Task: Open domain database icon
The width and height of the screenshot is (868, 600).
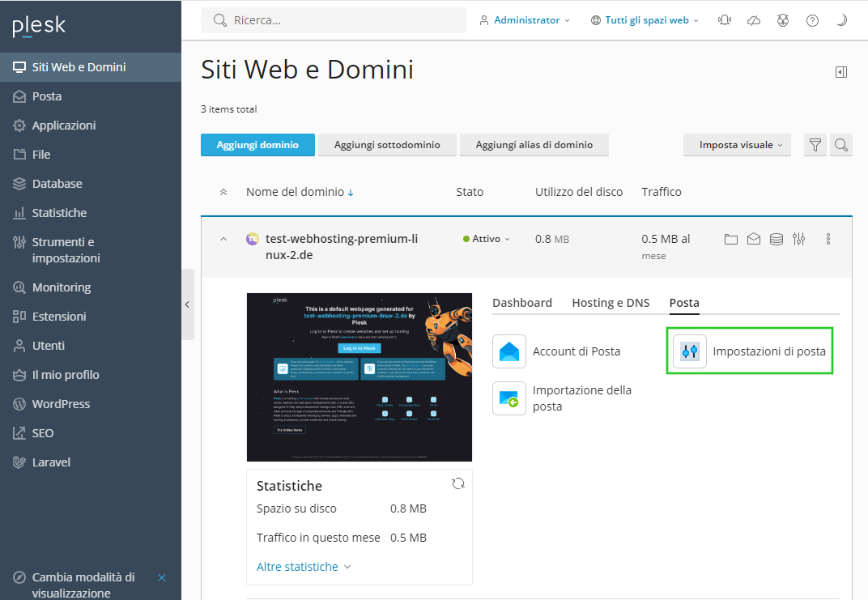Action: click(777, 239)
